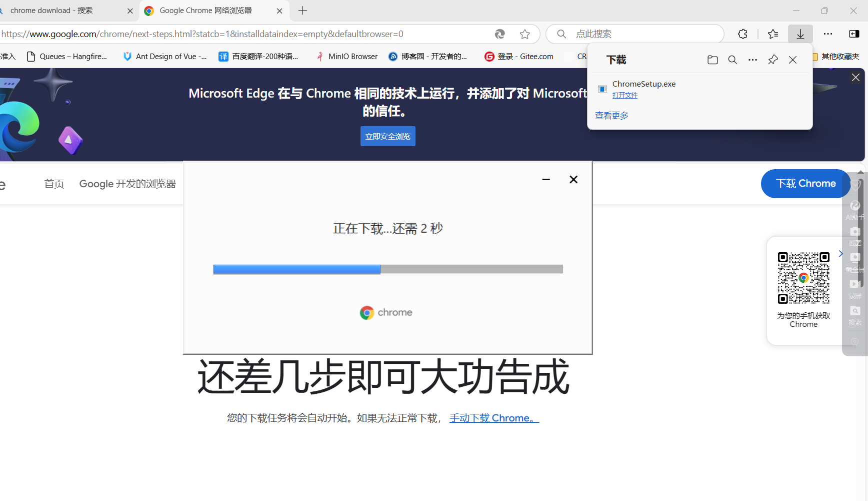
Task: Open Ant Design of Vue bookmark
Action: point(165,57)
